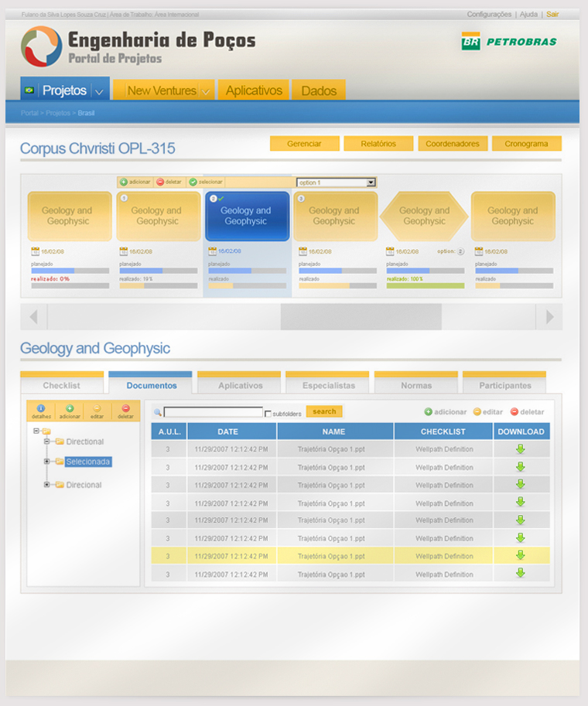This screenshot has height=706, width=588.
Task: Click the Brazil flag icon beside Projetos
Action: (29, 90)
